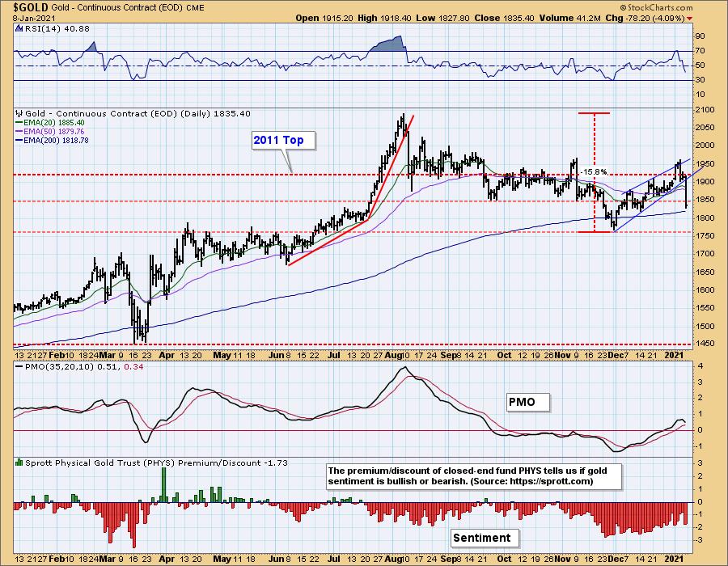The height and width of the screenshot is (566, 728).
Task: Click the PMO scale value 4
Action: [700, 366]
